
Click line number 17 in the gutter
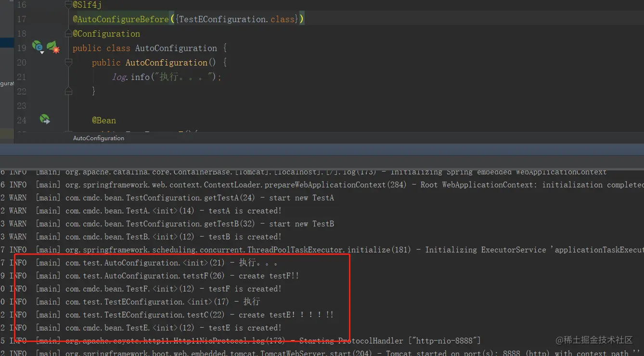(22, 19)
